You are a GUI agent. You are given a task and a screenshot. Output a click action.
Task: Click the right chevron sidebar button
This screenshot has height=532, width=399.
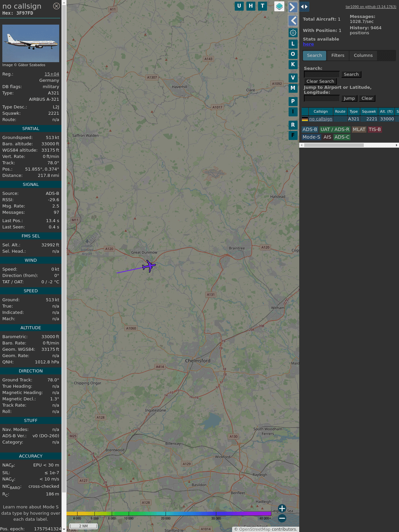pos(293,7)
